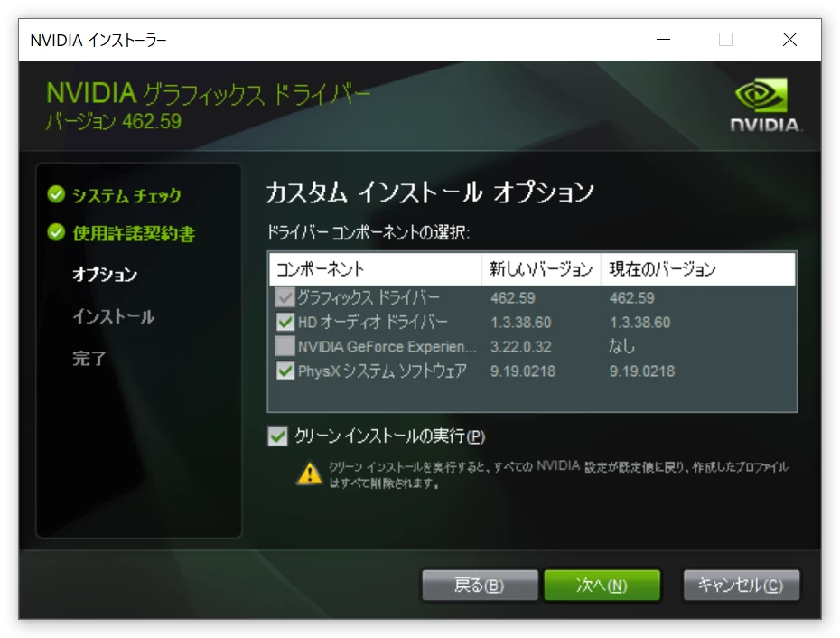Click the ドライバー コンポーネントの選択 label
This screenshot has height=638, width=840.
tap(368, 232)
